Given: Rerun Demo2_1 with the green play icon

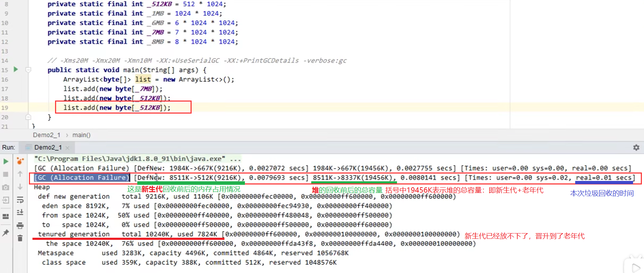Looking at the screenshot, I should point(6,162).
